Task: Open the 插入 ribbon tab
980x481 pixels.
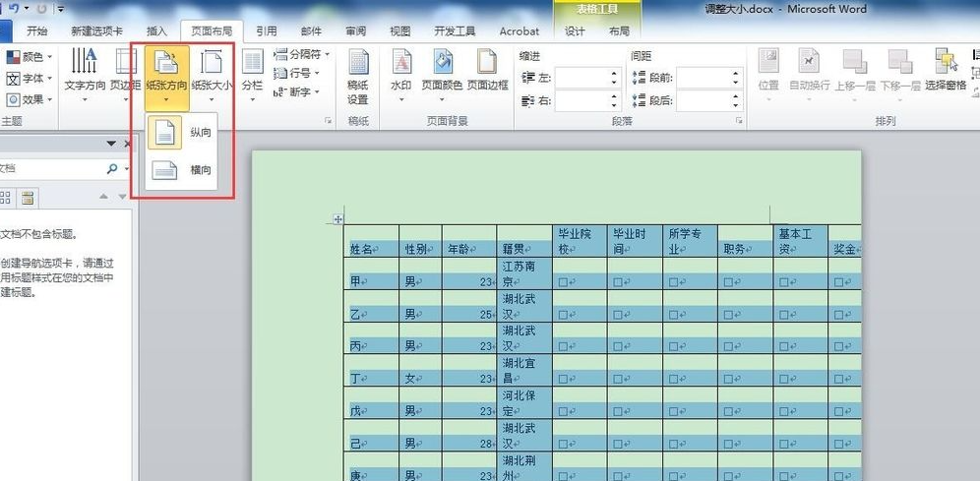Action: click(156, 31)
